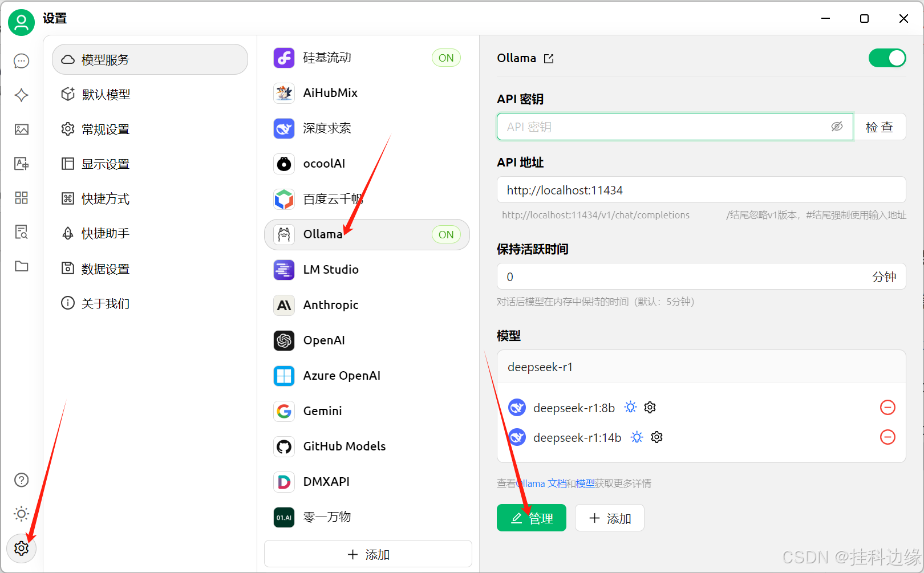Screen dimensions: 924x573
Task: Open the translate sidebar icon
Action: click(x=22, y=164)
